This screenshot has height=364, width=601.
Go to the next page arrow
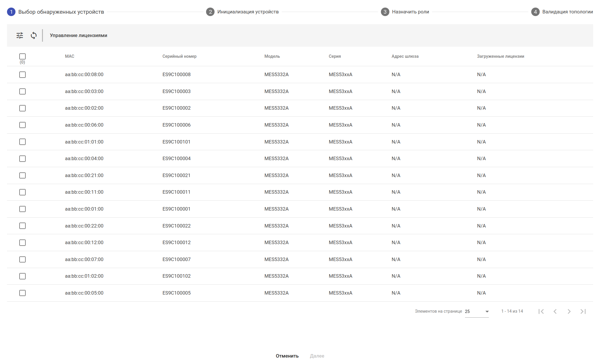click(569, 311)
